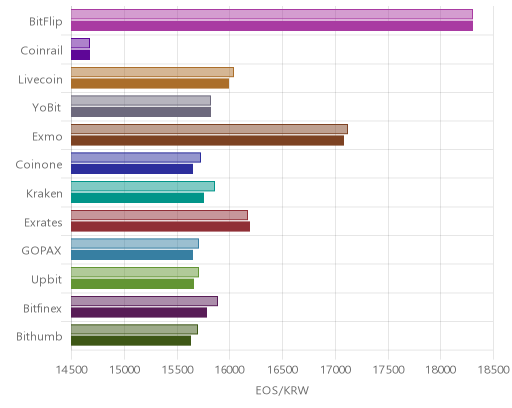Click the dark gray YoBit bar
This screenshot has width=512, height=408.
click(141, 112)
